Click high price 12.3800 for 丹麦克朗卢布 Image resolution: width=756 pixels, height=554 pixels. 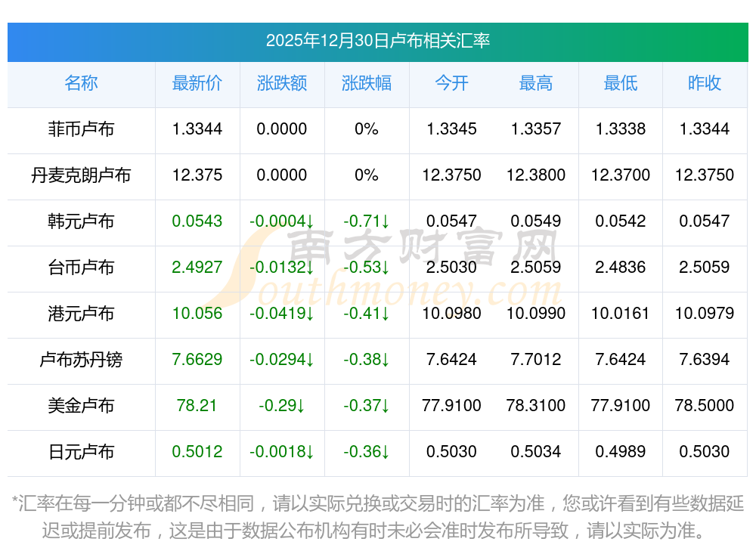point(536,175)
